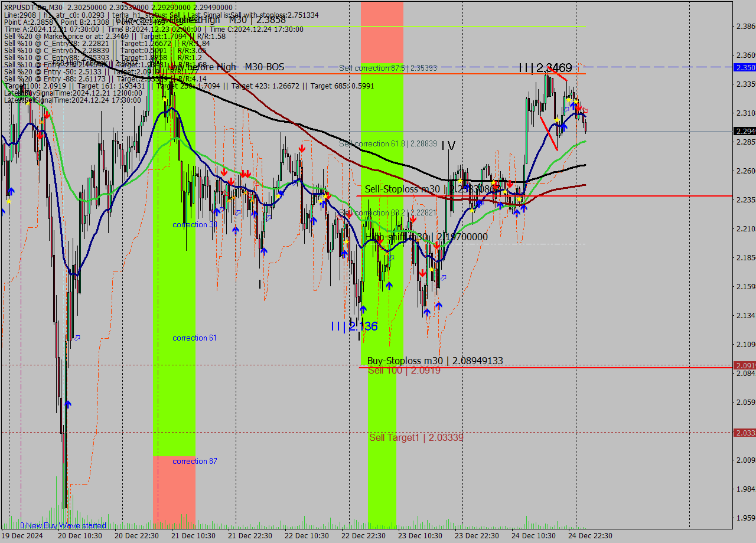The width and height of the screenshot is (756, 543).
Task: Click the '20 Dec 22:30' time axis label
Action: (x=137, y=536)
